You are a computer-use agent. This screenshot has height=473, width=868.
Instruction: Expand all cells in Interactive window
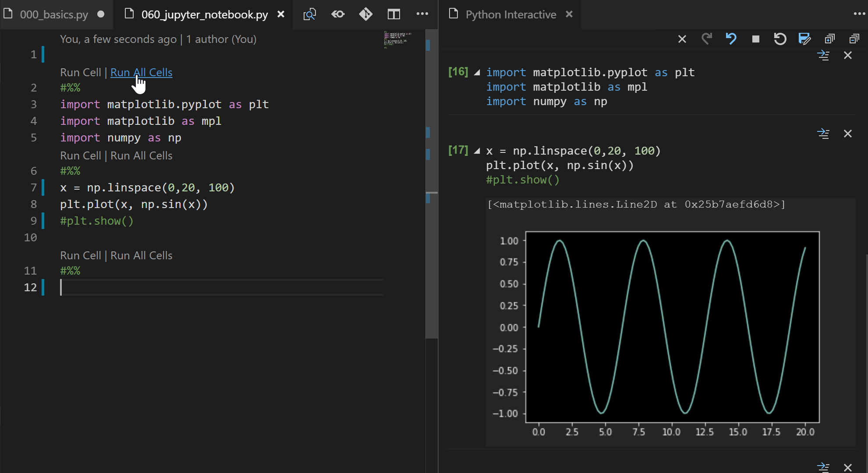point(829,39)
